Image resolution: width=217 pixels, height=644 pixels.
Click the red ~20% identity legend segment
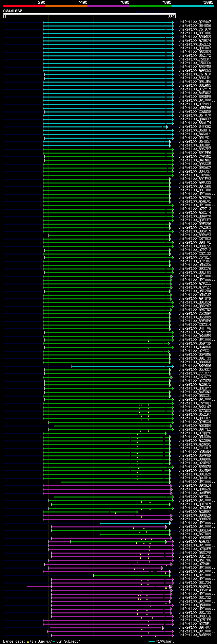(24, 6)
